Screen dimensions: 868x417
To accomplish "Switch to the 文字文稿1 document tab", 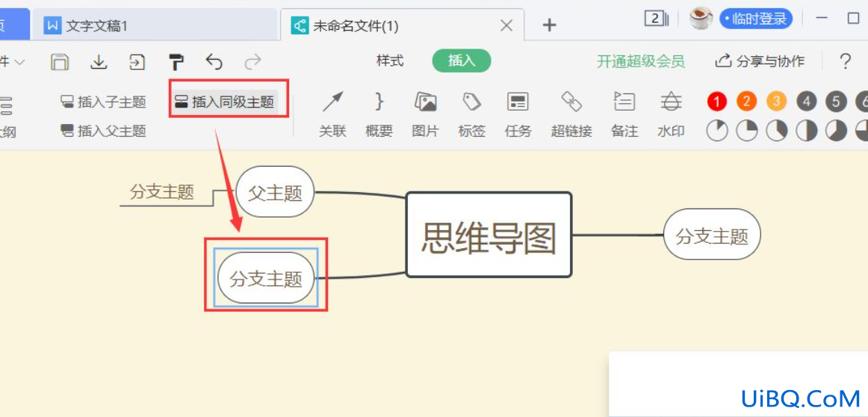I will click(155, 25).
